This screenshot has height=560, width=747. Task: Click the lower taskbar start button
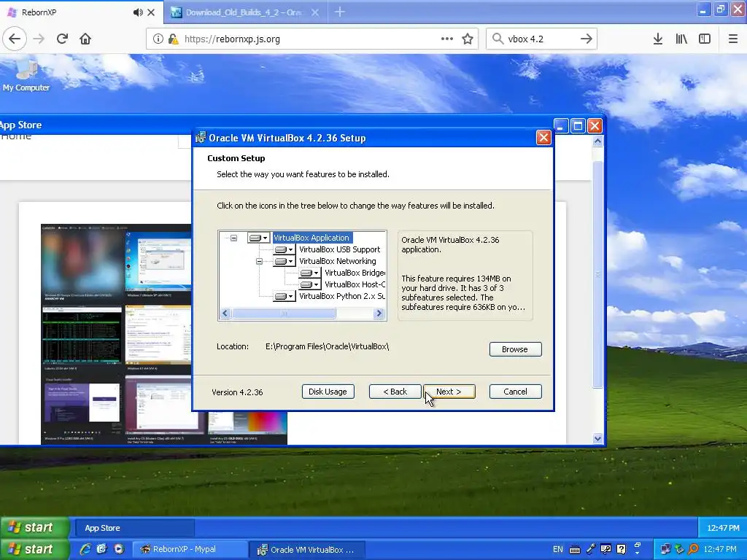tap(34, 549)
